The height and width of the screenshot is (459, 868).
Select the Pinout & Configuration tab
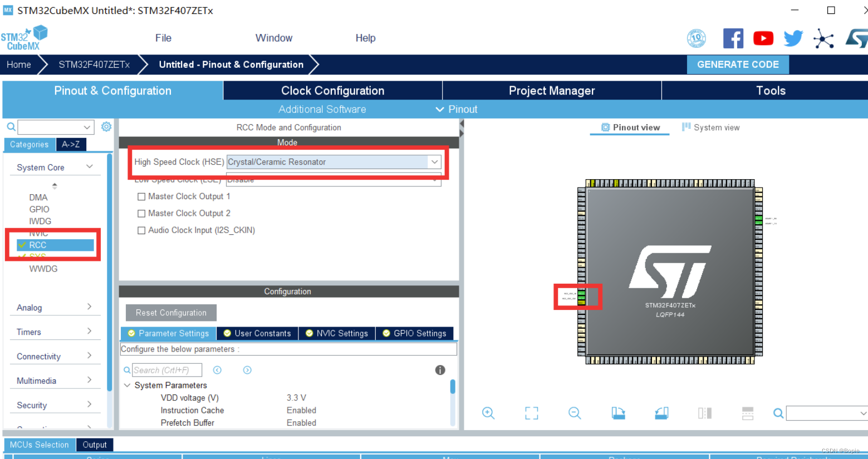112,91
